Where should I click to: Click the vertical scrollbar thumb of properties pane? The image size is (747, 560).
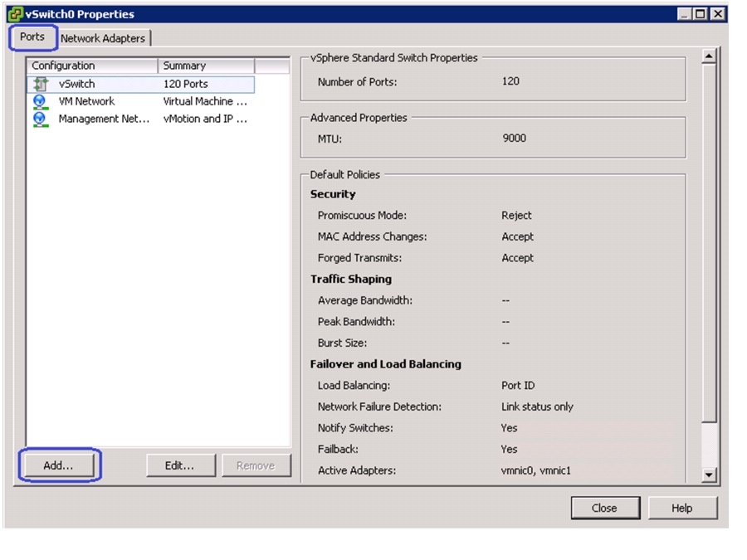[x=709, y=243]
